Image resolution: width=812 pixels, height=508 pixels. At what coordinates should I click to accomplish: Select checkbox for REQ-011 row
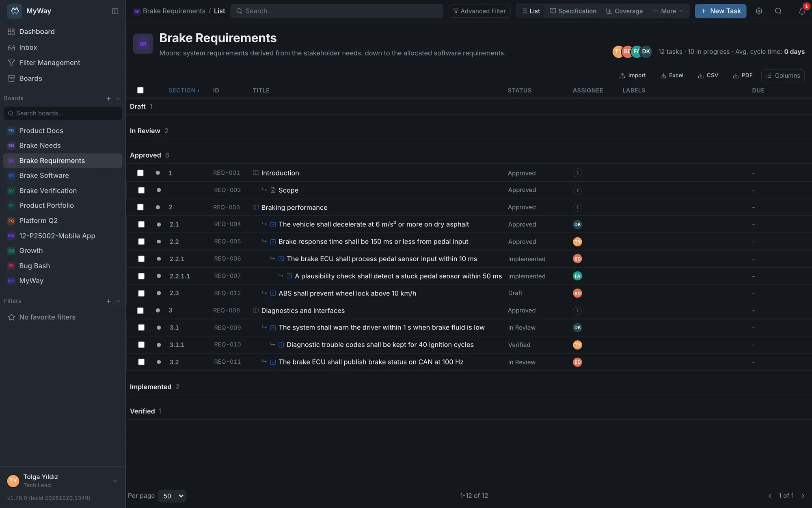coord(141,362)
